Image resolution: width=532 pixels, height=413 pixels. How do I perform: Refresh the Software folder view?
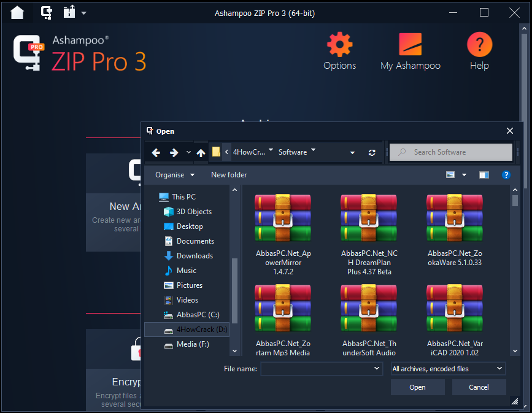tap(372, 153)
